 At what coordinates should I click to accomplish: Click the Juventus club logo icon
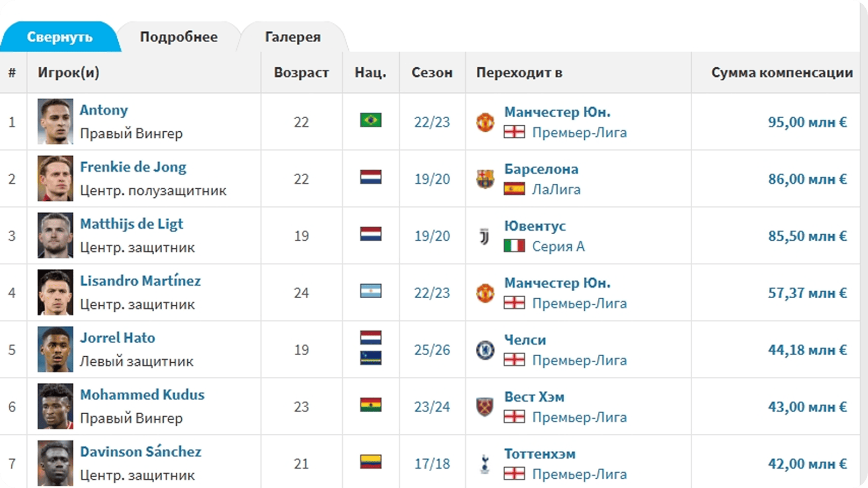(x=485, y=236)
